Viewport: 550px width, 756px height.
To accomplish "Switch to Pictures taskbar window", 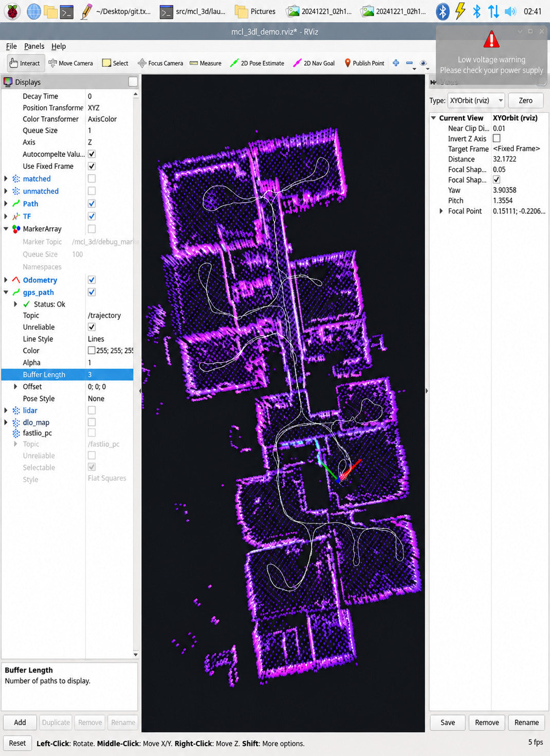I will tap(255, 11).
